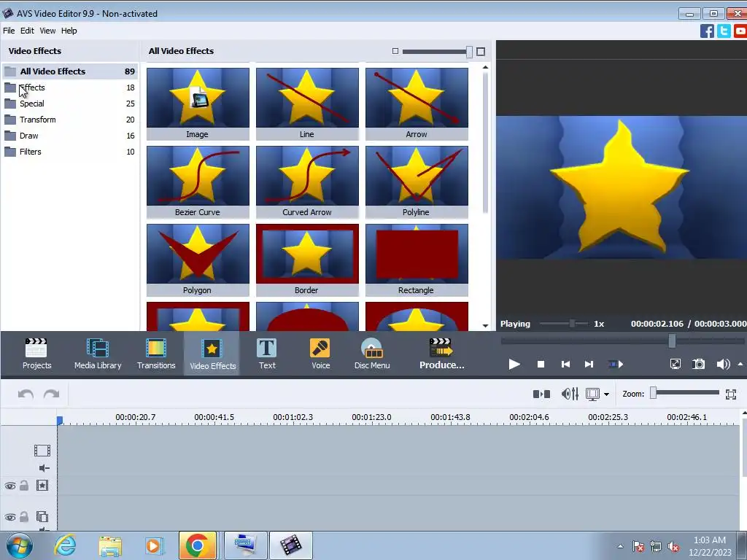Image resolution: width=747 pixels, height=560 pixels.
Task: Open the Projects section
Action: pos(36,354)
